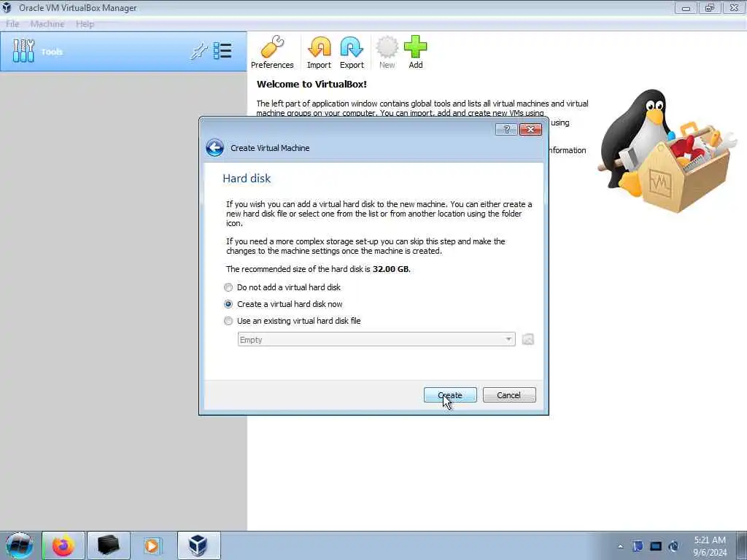
Task: Select Do not add a virtual hard disk
Action: pos(282,287)
